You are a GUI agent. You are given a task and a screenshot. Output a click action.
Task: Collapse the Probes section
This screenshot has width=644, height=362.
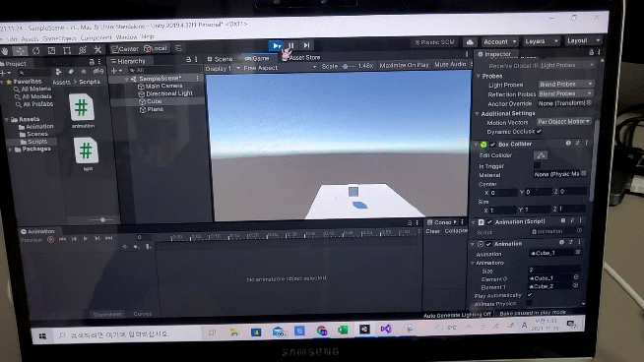tap(479, 77)
